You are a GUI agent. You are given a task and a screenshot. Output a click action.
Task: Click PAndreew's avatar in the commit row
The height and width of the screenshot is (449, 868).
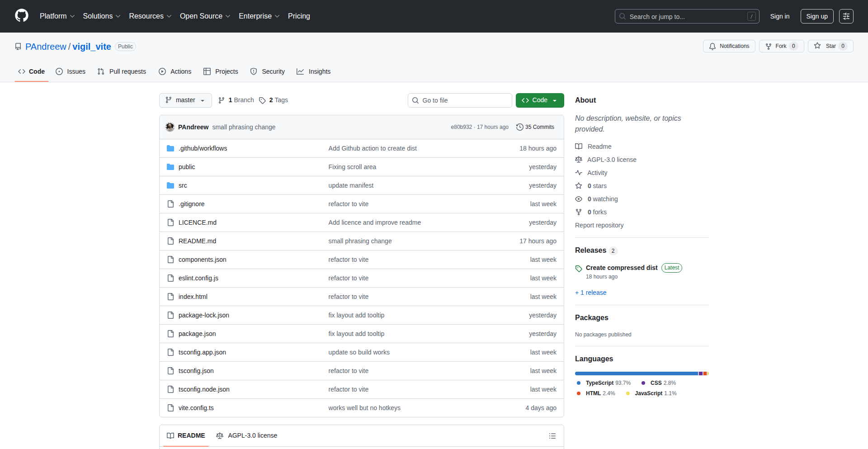pos(170,127)
